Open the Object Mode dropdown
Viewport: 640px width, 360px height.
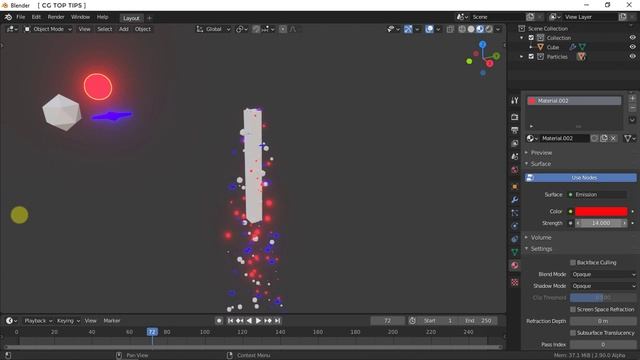tap(48, 29)
